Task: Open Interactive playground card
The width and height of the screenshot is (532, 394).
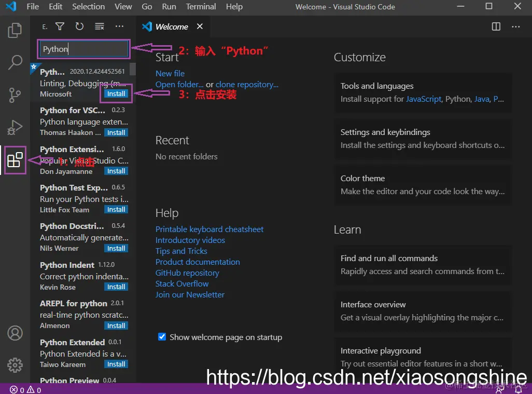Action: click(x=423, y=357)
